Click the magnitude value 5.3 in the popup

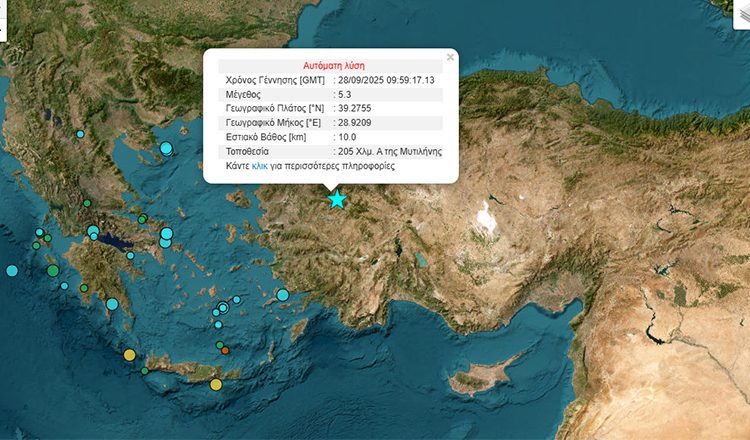[345, 93]
